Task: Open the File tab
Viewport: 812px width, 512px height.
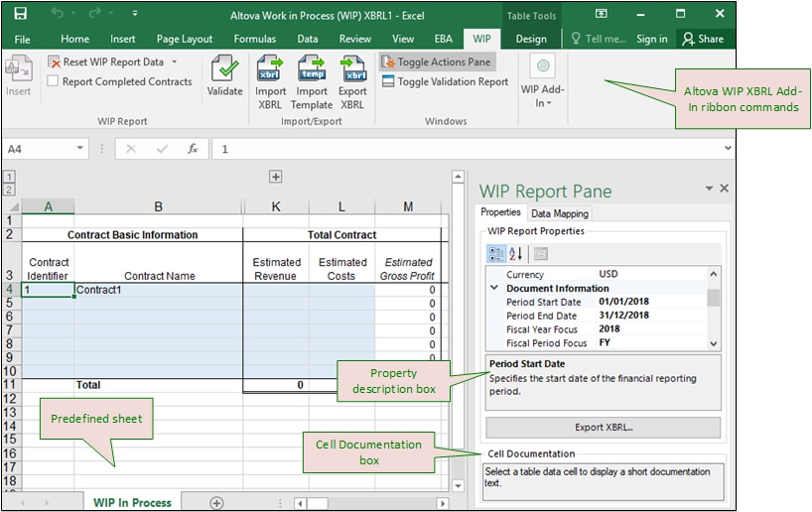Action: point(22,39)
